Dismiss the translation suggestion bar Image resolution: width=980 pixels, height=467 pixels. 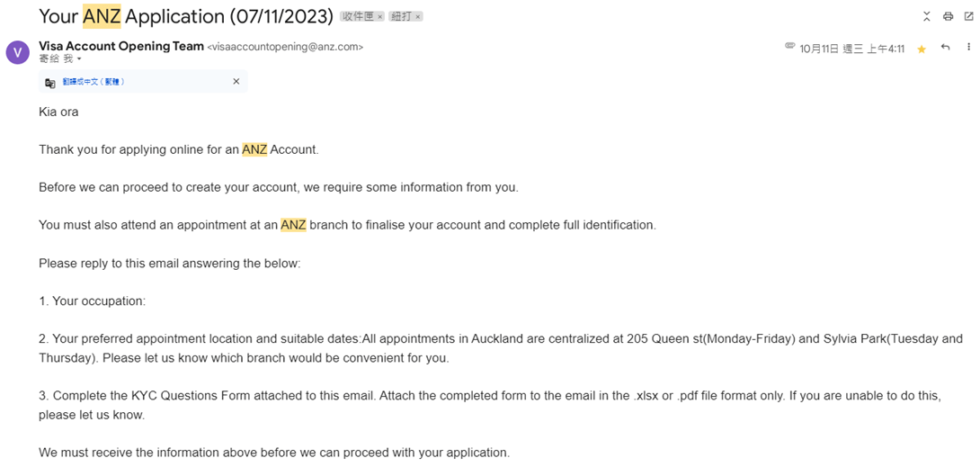click(236, 81)
